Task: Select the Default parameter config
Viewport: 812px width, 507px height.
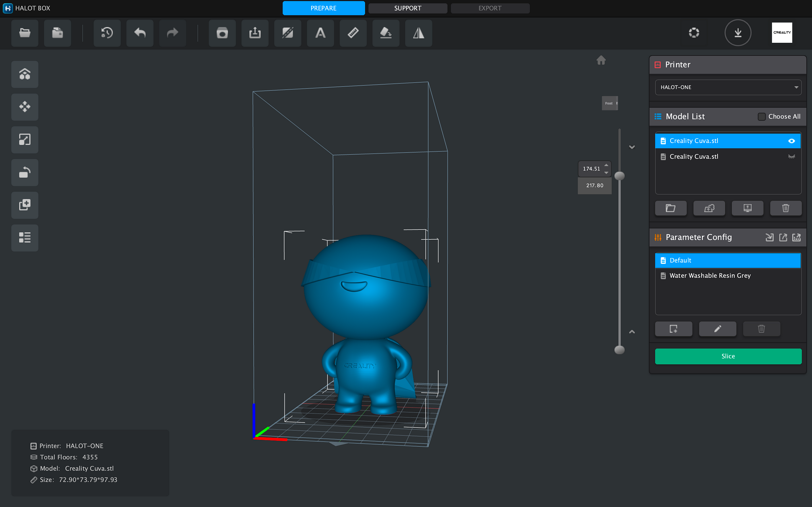Action: [x=728, y=261]
